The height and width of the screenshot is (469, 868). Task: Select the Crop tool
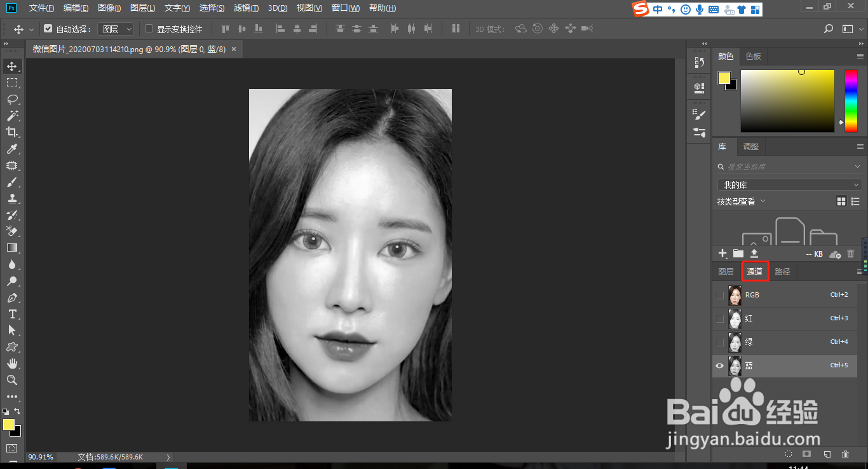(12, 132)
